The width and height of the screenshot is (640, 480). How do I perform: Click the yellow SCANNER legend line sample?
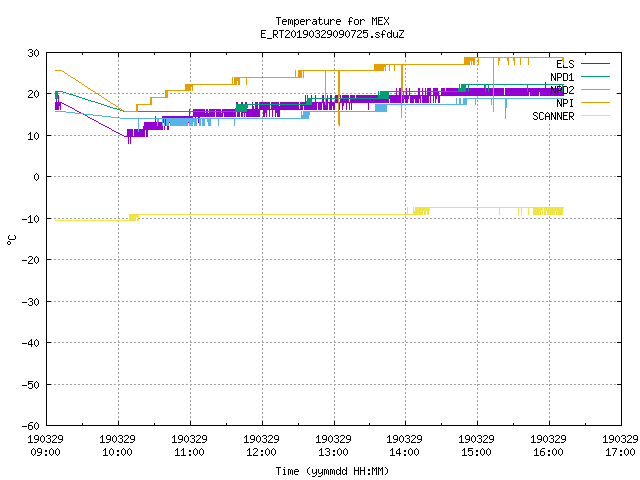[x=595, y=116]
